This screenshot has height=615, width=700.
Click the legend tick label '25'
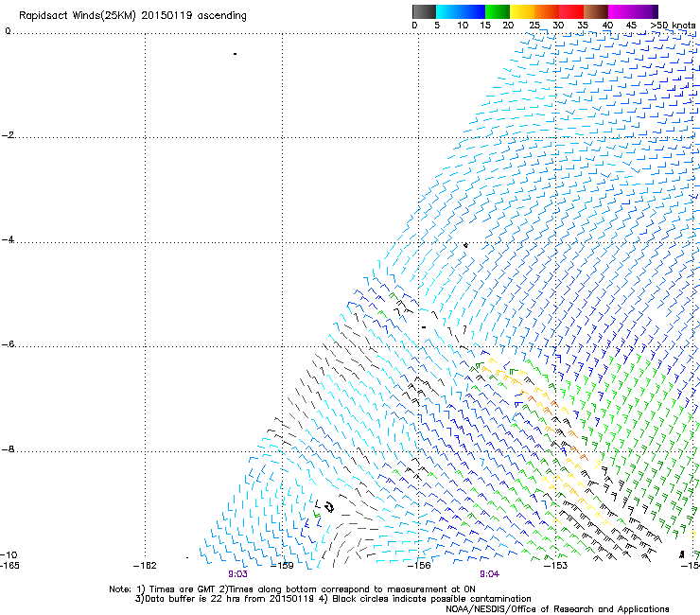coord(534,26)
